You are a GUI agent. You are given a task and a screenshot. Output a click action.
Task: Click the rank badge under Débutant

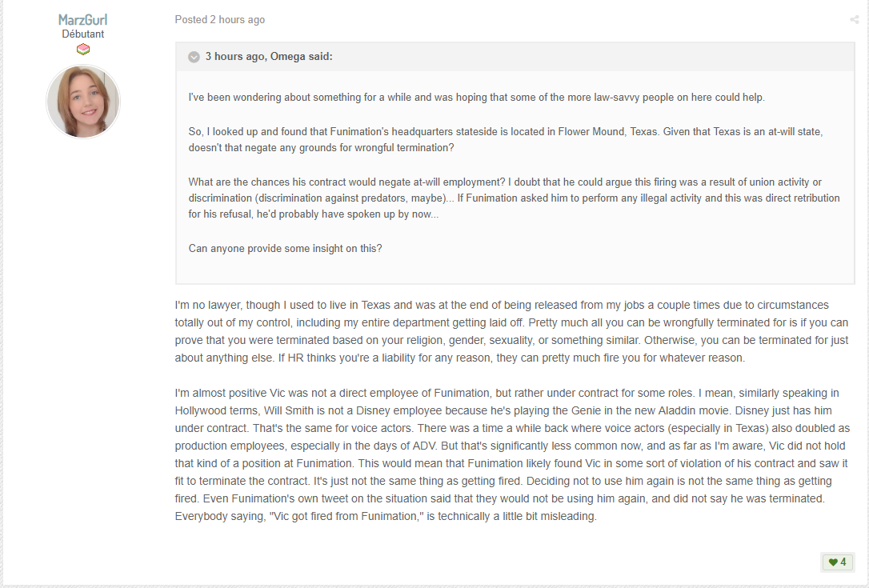[83, 50]
